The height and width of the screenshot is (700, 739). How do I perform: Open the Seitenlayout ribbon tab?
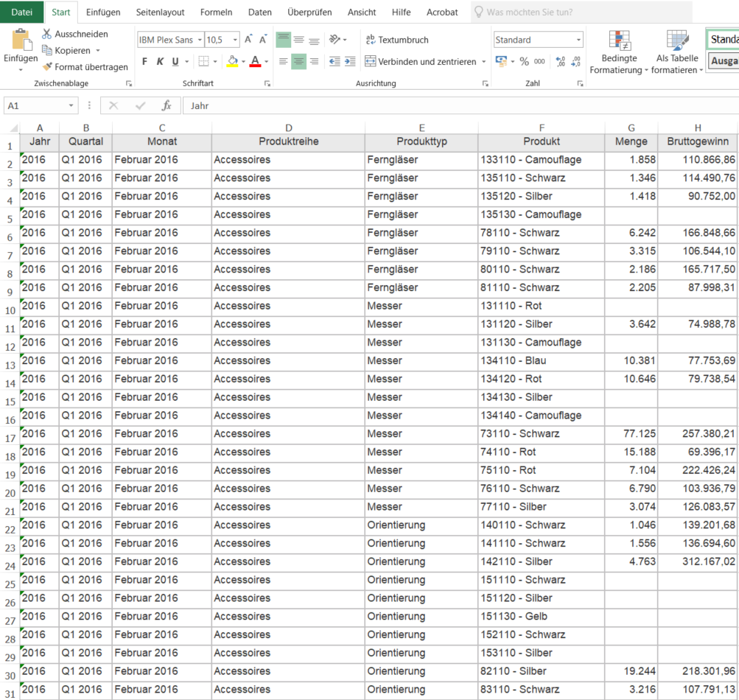(160, 13)
